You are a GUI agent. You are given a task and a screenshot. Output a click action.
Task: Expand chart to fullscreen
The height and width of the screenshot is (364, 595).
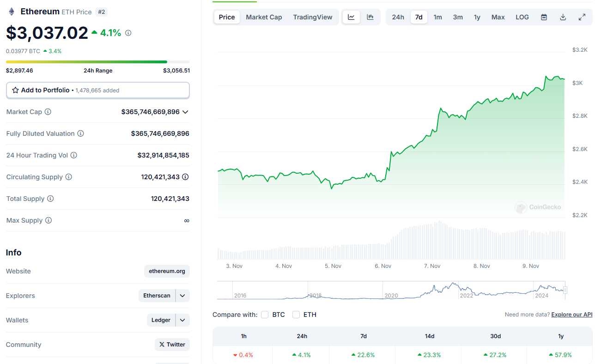coord(582,17)
